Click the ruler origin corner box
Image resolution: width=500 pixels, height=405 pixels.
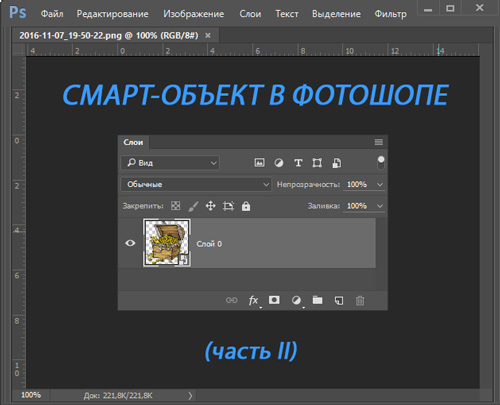coord(19,50)
